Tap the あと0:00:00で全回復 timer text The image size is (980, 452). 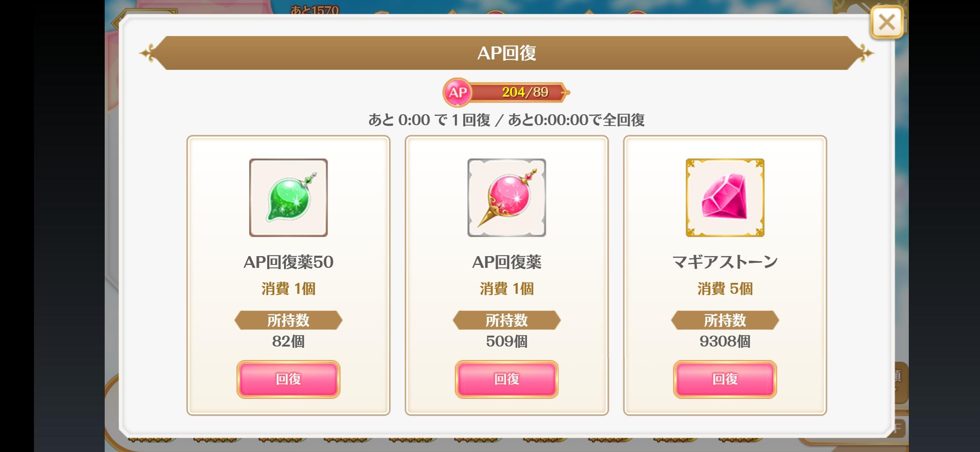click(576, 120)
